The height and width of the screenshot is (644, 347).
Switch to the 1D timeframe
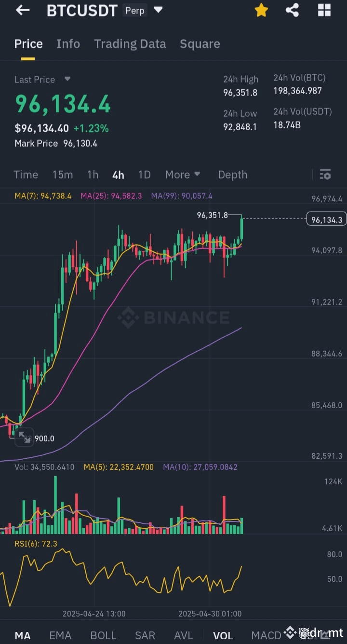[x=144, y=174]
